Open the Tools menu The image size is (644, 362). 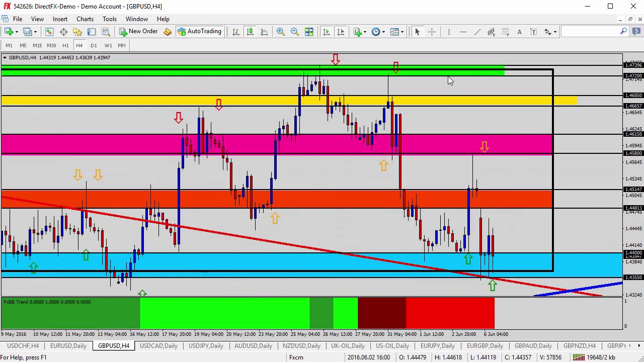pos(110,19)
